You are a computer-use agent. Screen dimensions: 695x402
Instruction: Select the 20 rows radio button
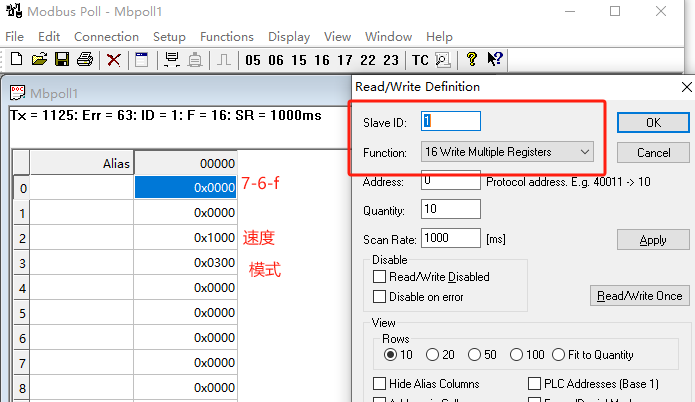click(432, 355)
